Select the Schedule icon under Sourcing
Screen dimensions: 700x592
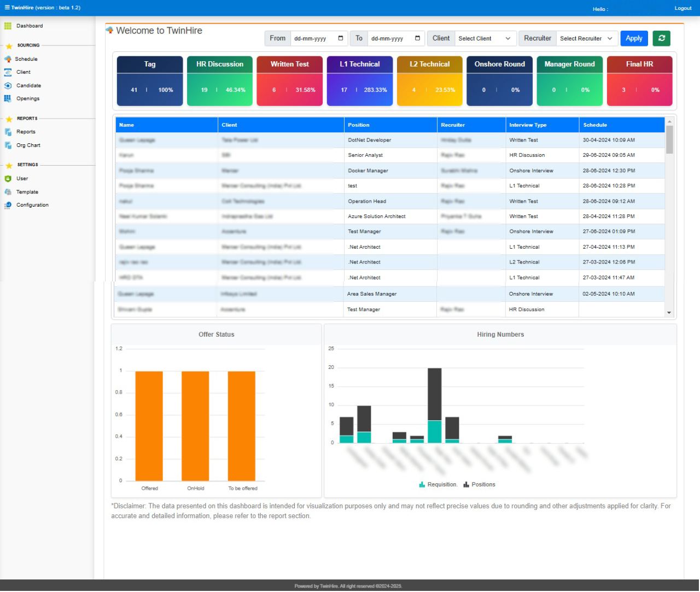[8, 59]
